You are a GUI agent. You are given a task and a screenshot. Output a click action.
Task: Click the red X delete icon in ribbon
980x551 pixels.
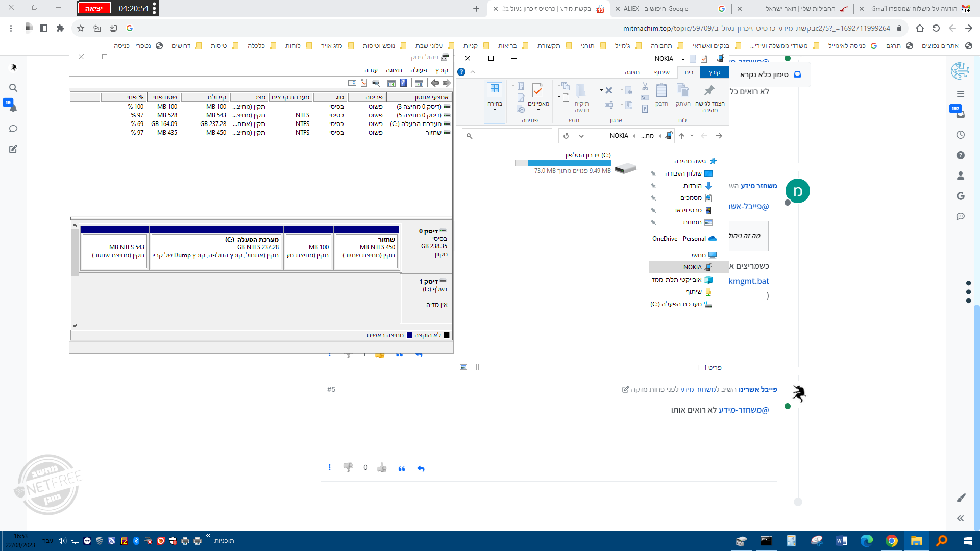point(608,90)
